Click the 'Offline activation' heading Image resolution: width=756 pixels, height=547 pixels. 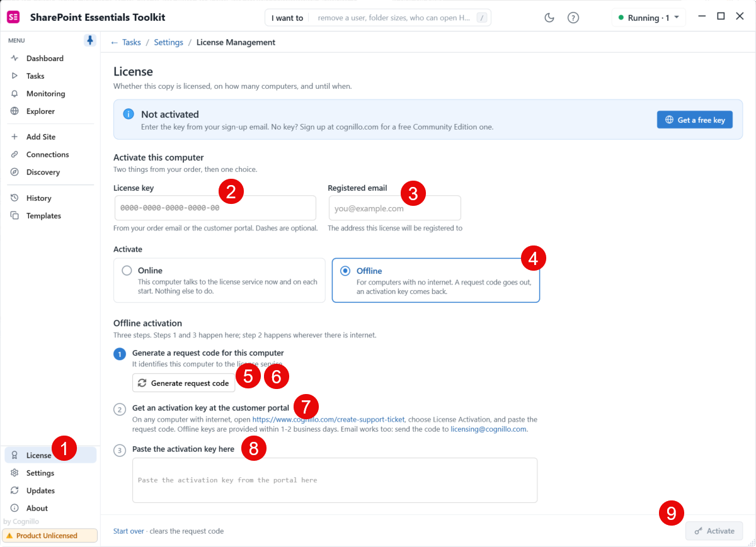147,323
